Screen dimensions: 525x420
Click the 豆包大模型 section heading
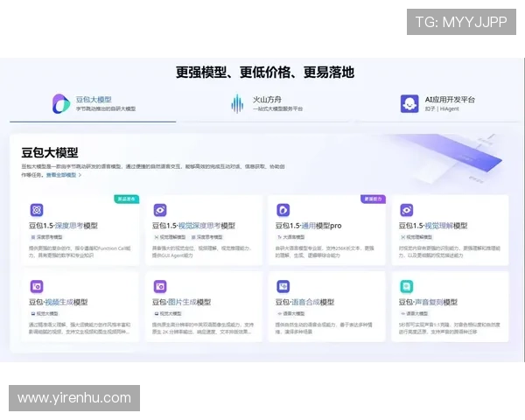(x=50, y=153)
